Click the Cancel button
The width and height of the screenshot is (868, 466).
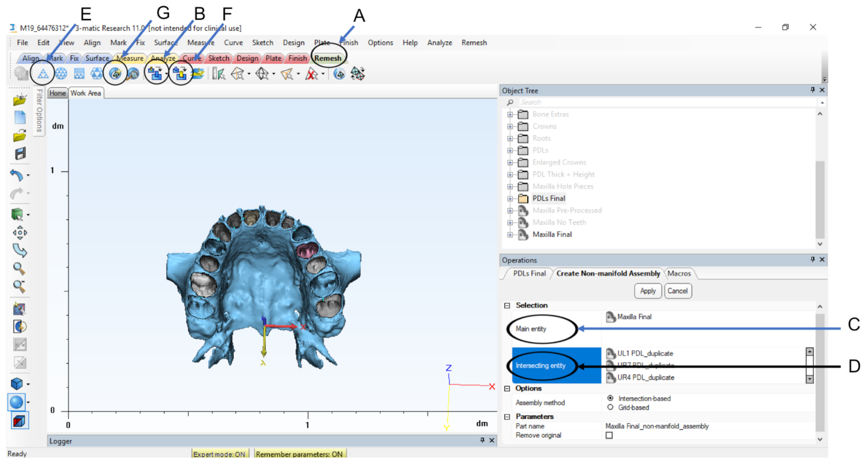click(x=678, y=290)
